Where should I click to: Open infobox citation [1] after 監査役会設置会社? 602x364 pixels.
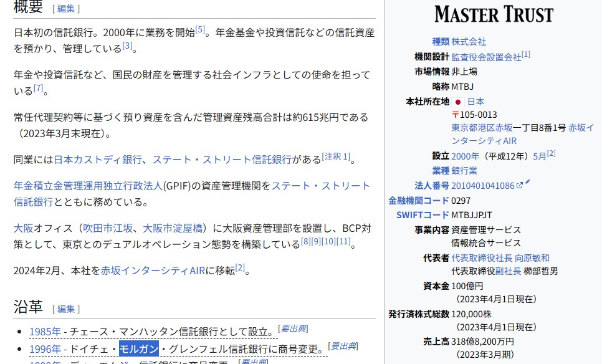tap(525, 54)
